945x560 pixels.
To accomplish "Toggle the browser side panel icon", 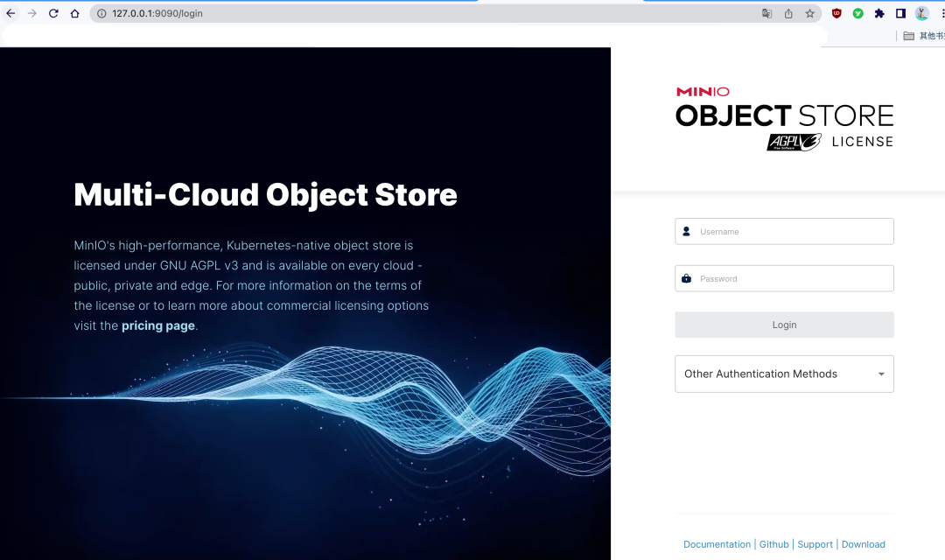I will pyautogui.click(x=900, y=13).
